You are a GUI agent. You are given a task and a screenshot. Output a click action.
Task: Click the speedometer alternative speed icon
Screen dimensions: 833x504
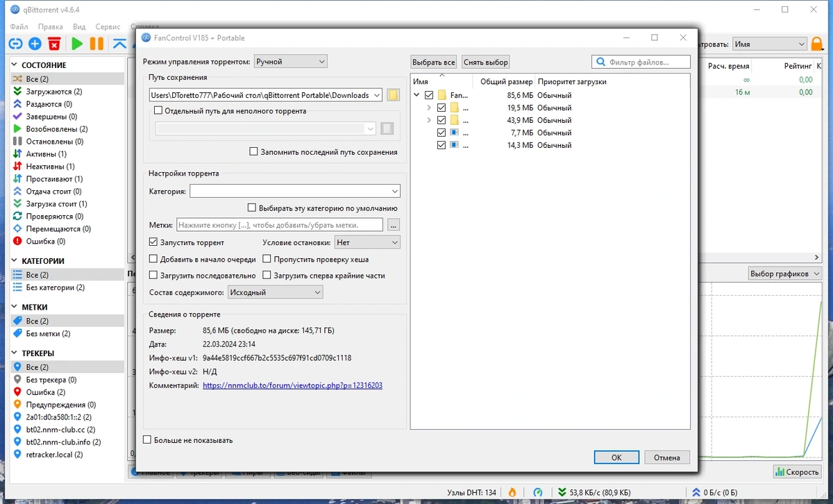(537, 492)
